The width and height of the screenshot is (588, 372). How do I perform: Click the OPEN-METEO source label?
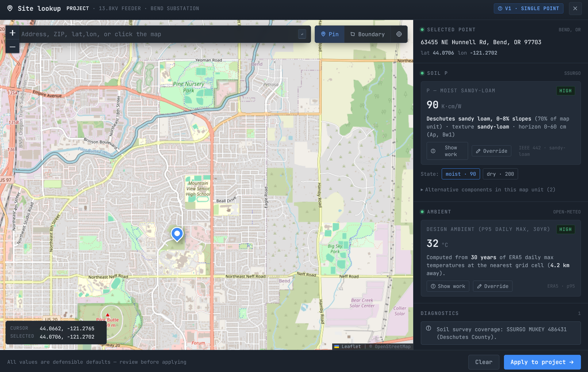coord(567,212)
